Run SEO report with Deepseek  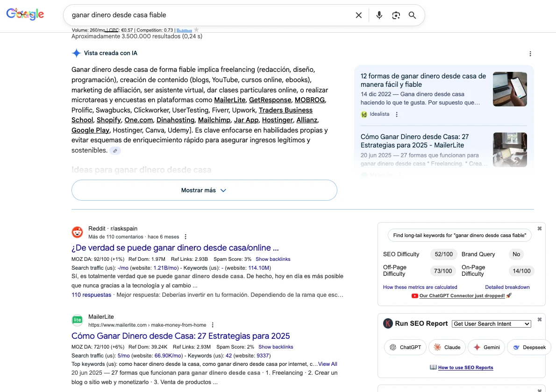(529, 347)
